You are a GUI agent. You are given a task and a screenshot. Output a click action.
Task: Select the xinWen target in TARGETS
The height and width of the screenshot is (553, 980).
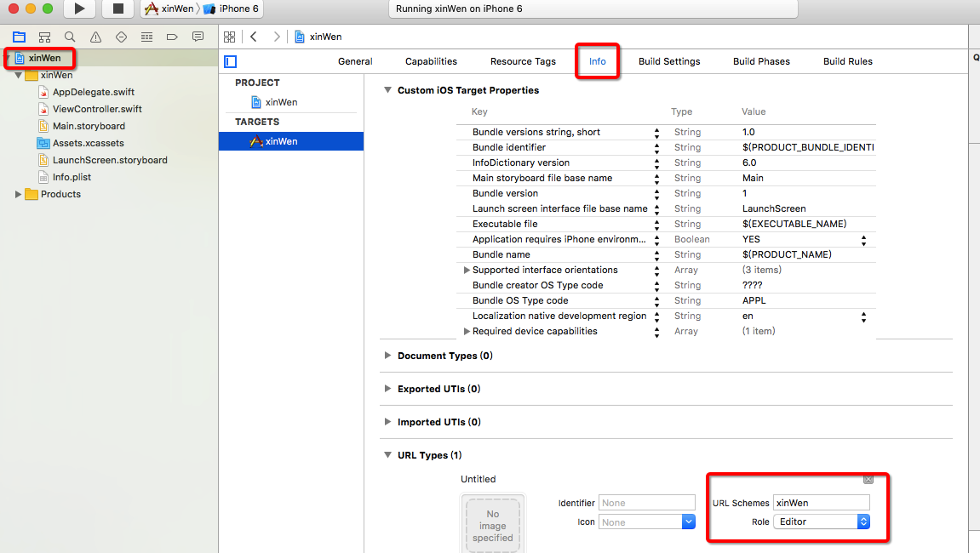pos(281,141)
